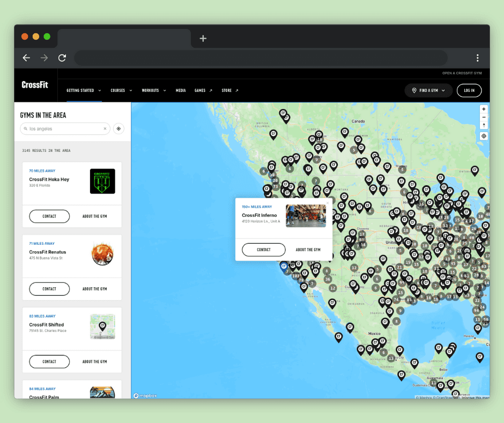Screen dimensions: 504x423
Task: Contact CrossFit Shifted
Action: 49,362
